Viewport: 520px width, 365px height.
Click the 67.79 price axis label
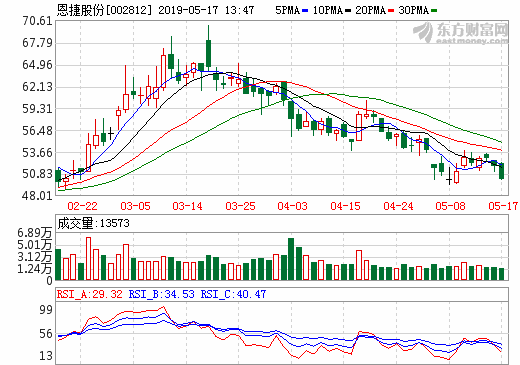click(x=38, y=43)
